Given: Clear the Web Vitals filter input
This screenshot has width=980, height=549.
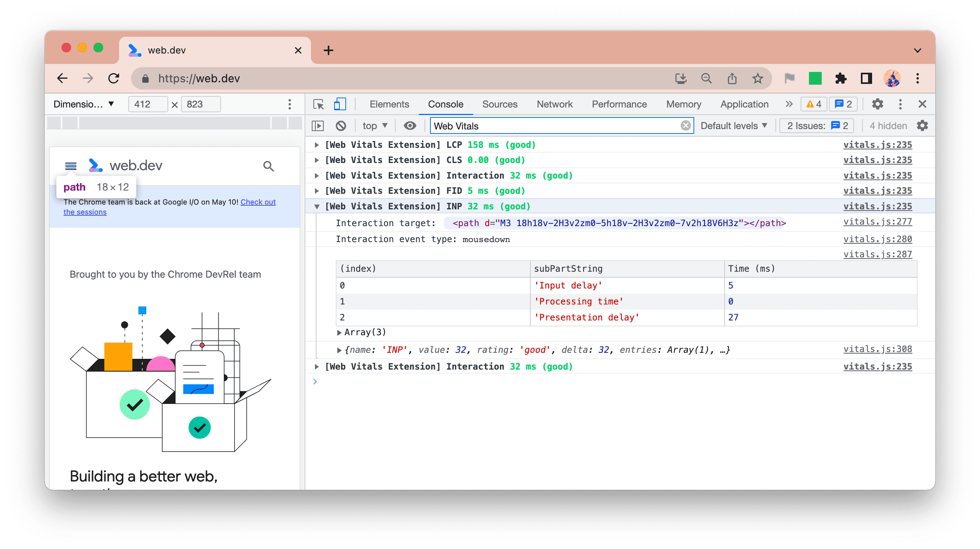Looking at the screenshot, I should pyautogui.click(x=686, y=126).
